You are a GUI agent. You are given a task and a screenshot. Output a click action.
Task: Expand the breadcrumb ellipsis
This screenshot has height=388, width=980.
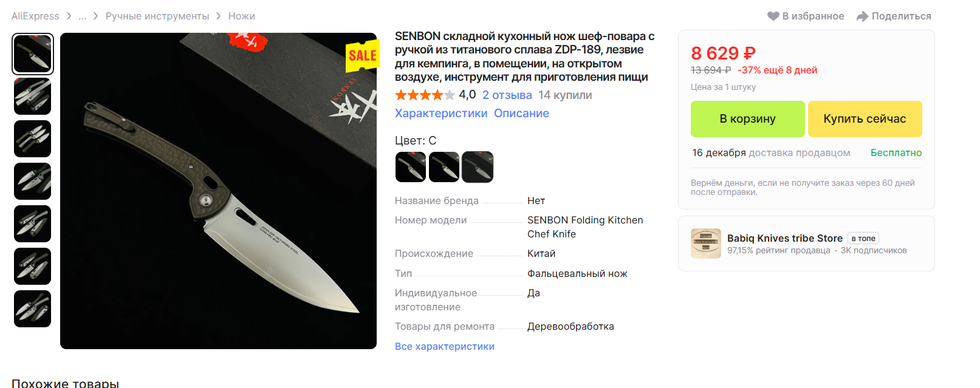click(83, 16)
